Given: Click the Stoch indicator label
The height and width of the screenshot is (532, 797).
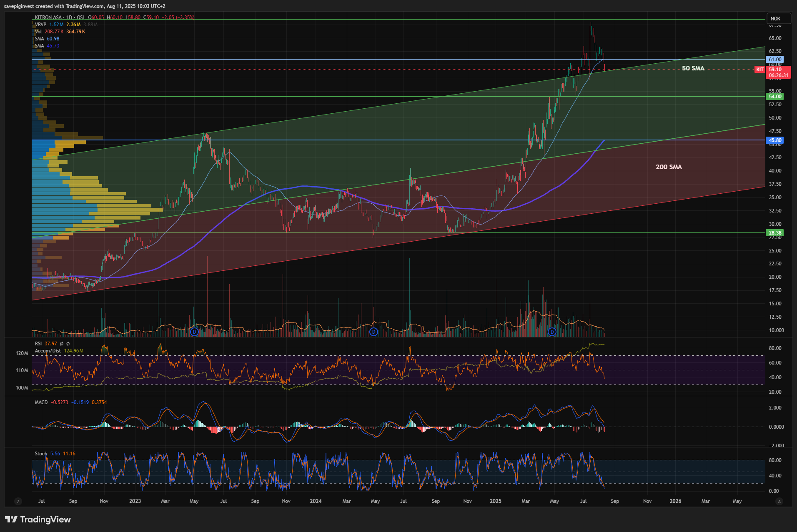Looking at the screenshot, I should [41, 454].
